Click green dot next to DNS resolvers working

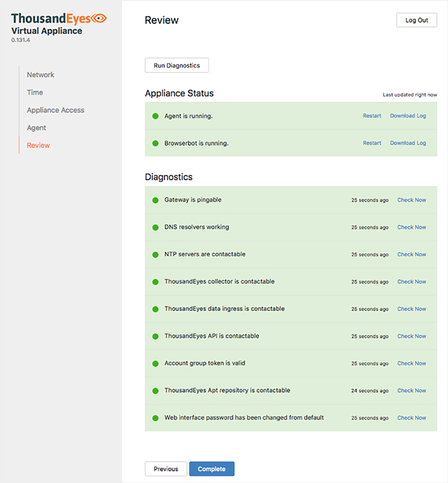(155, 227)
